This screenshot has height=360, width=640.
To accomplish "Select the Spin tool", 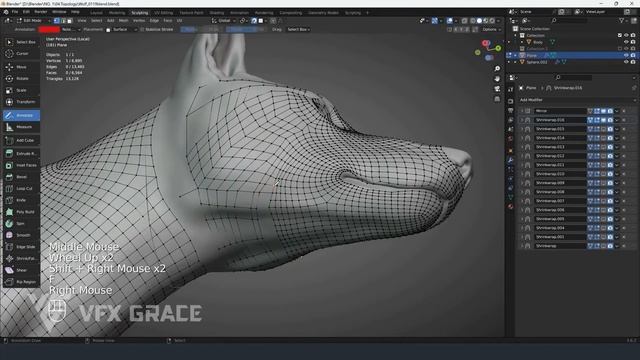I will click(x=21, y=224).
